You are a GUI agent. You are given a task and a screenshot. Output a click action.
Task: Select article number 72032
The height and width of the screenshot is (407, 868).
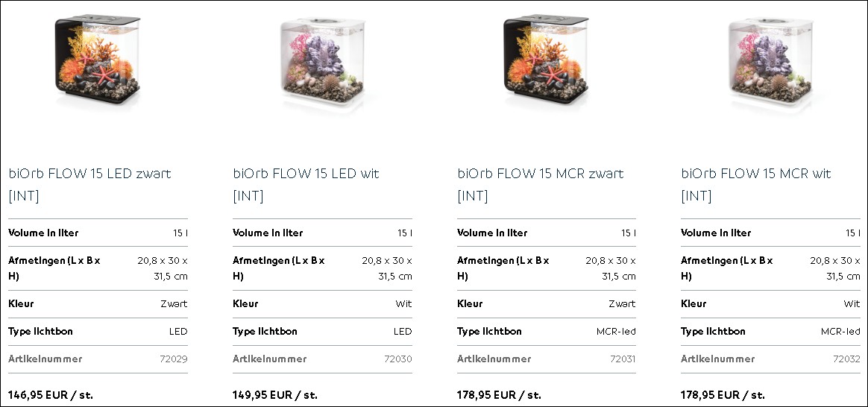[847, 359]
